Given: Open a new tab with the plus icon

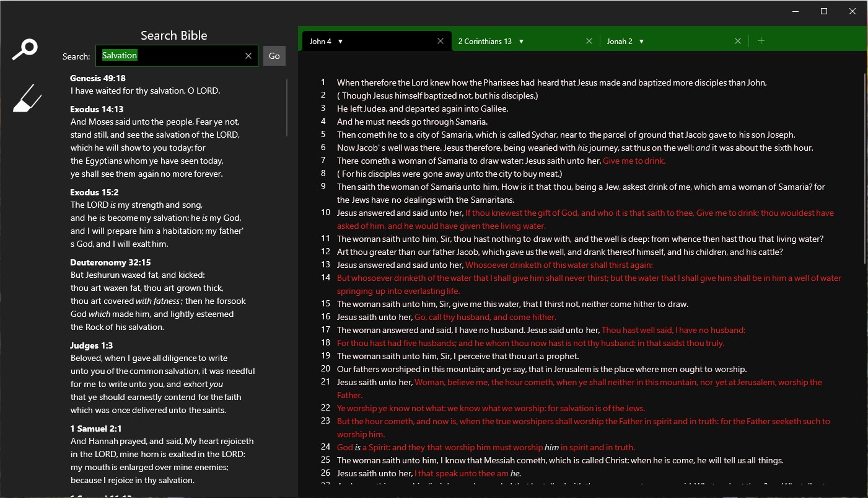Looking at the screenshot, I should (x=761, y=40).
